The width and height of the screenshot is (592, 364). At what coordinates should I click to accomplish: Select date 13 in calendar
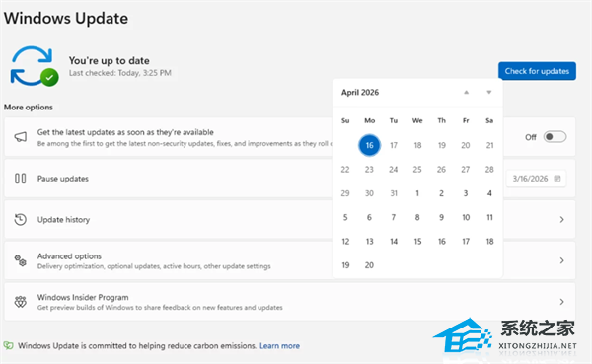pos(369,242)
